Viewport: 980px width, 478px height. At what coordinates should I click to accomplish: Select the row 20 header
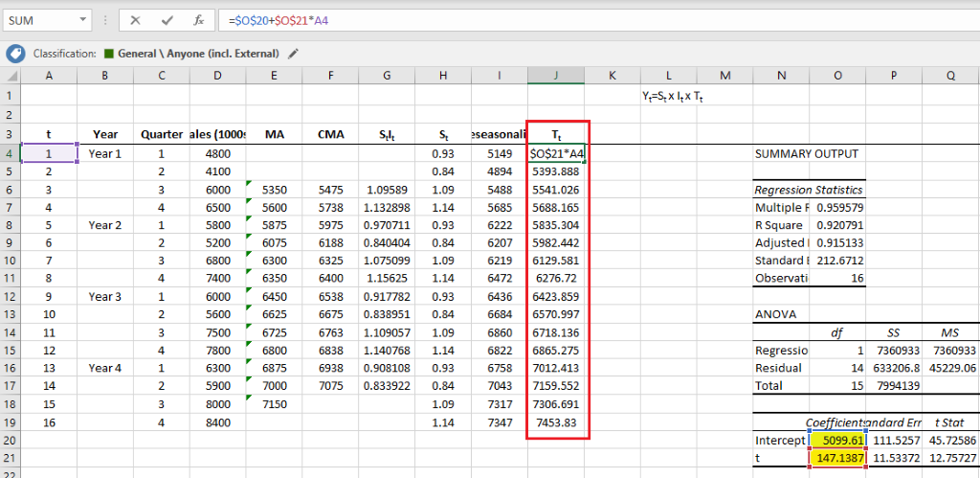point(10,440)
